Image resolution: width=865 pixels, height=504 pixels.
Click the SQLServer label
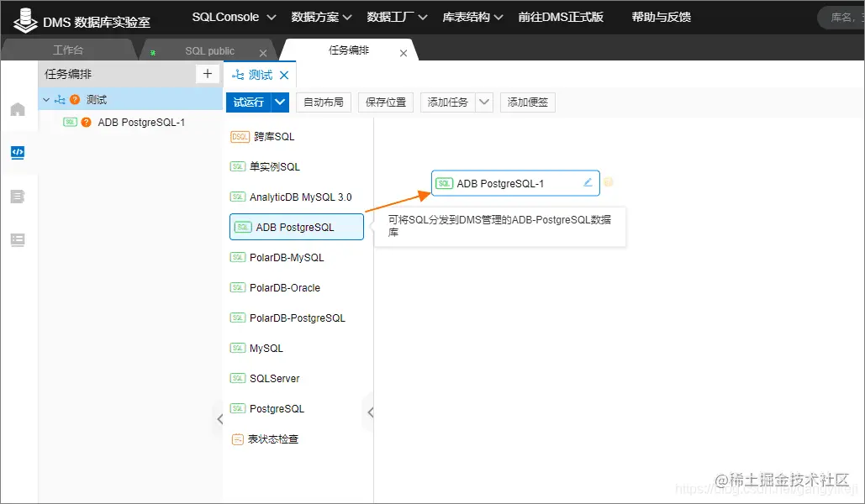275,378
